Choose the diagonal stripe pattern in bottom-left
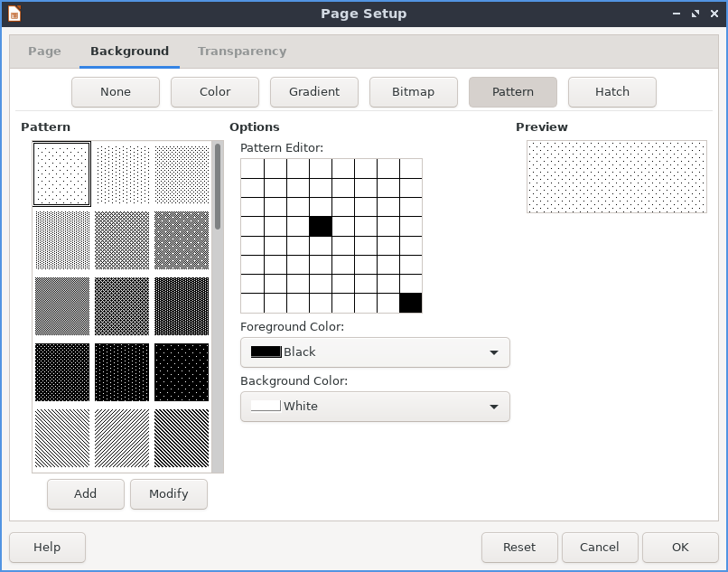 click(62, 438)
